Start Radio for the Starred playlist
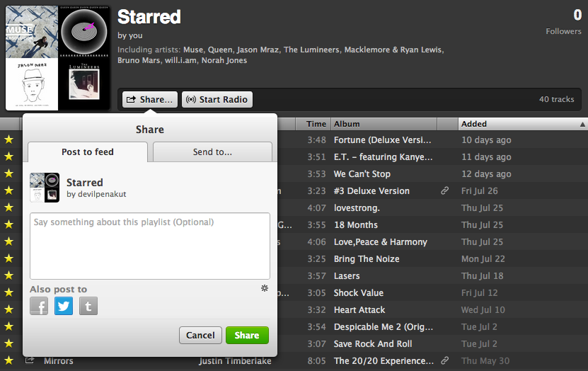 point(217,100)
